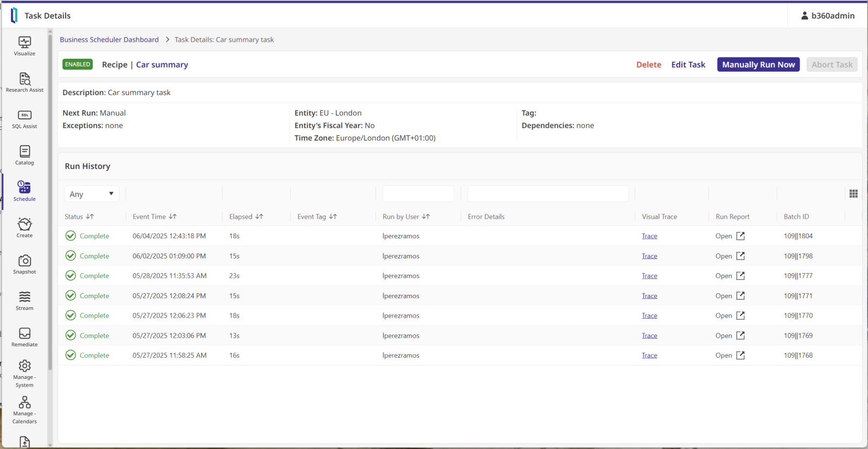Click the Error Details filter field
Screen dimensions: 868x449
[547, 194]
